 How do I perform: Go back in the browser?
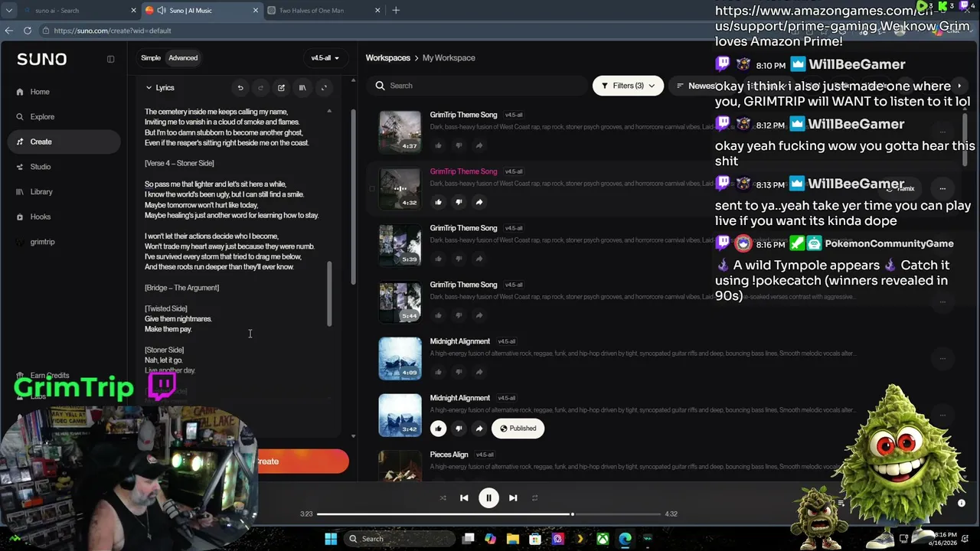click(x=9, y=31)
